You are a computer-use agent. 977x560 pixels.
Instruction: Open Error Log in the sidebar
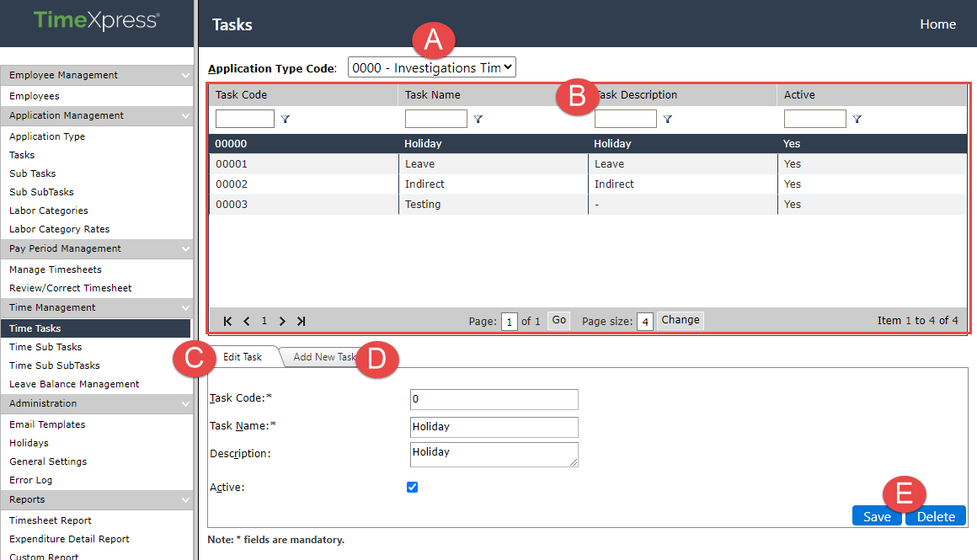(30, 480)
